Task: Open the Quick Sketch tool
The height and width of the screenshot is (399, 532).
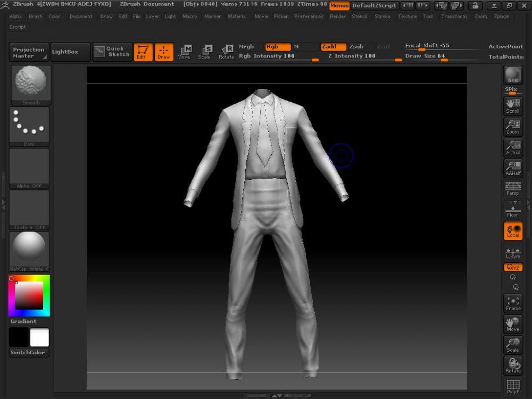Action: coord(112,52)
